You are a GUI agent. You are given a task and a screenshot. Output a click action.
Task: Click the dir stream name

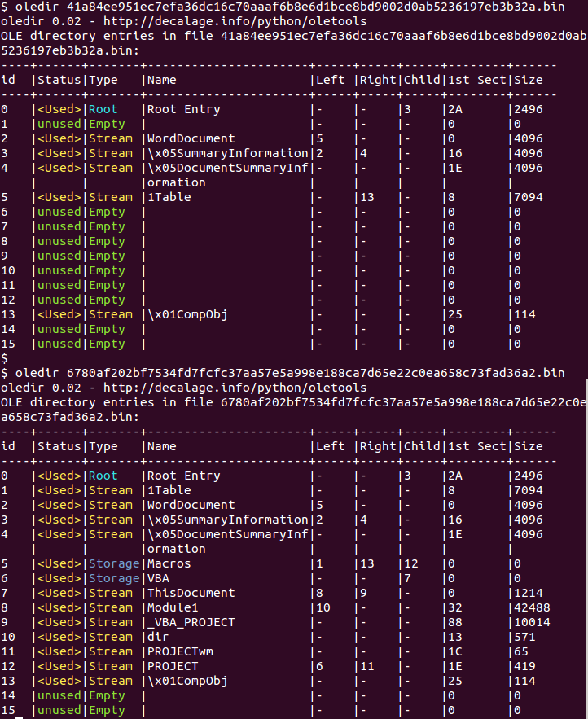tap(157, 637)
